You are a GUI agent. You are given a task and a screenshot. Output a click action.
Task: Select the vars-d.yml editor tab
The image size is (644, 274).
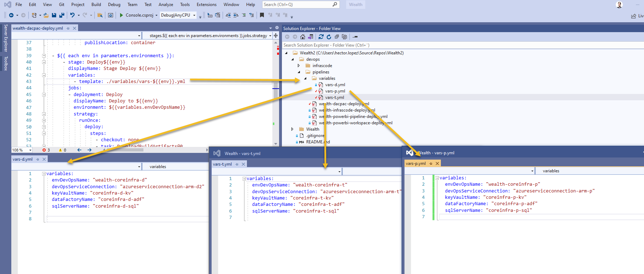[23, 159]
